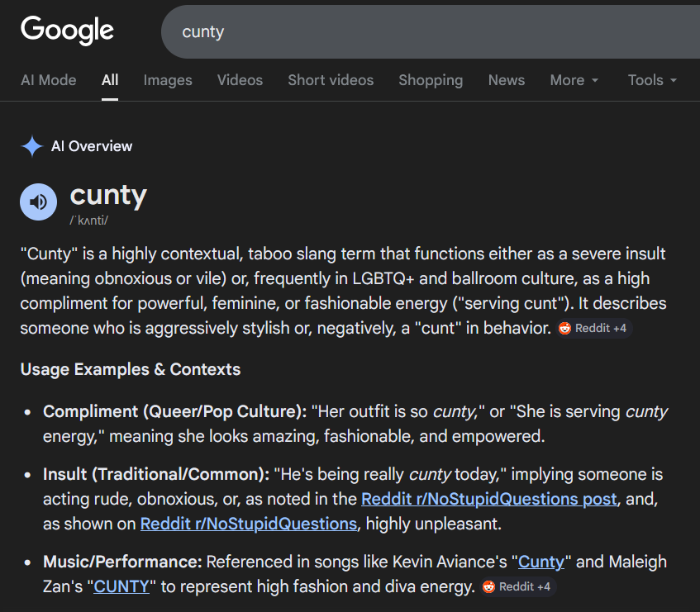Open the 'Reddit r/NoStupidQuestions post' link
700x612 pixels.
point(488,499)
